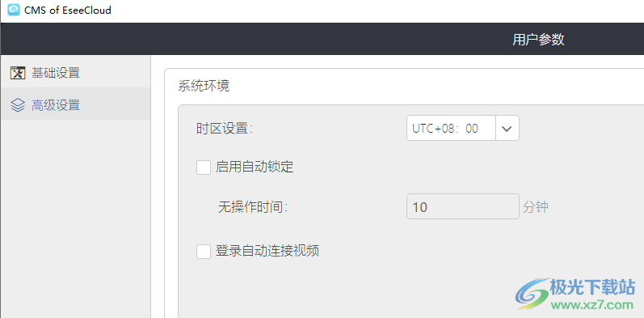Click the CMS of EseeCloud window title
The width and height of the screenshot is (644, 318).
(68, 10)
